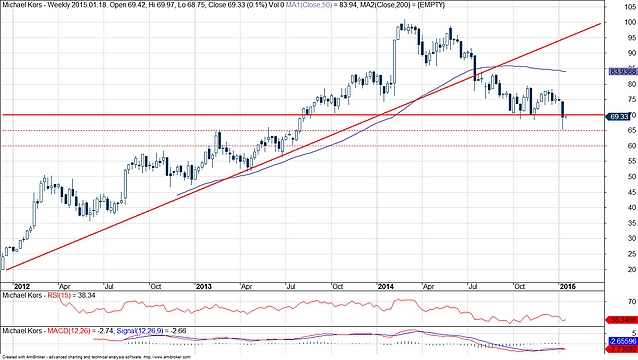Click the 2.73892 MACD value tag

tap(623, 349)
